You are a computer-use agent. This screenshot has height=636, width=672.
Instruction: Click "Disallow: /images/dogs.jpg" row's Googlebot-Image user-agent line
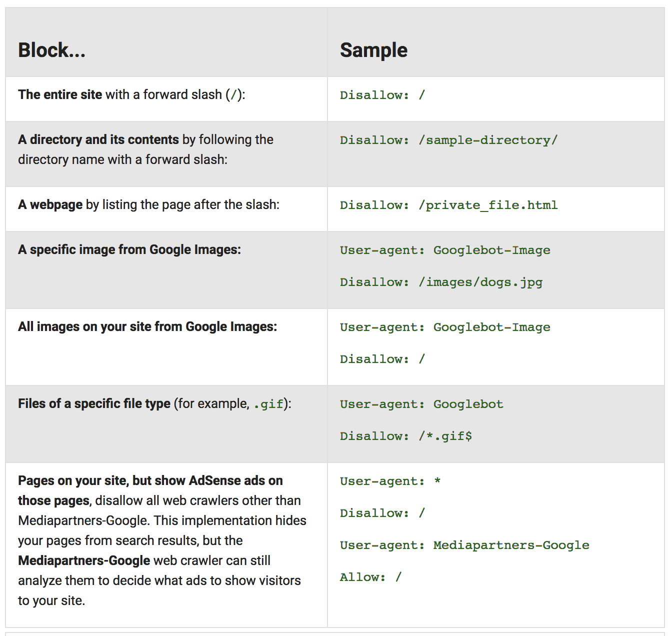(x=445, y=250)
